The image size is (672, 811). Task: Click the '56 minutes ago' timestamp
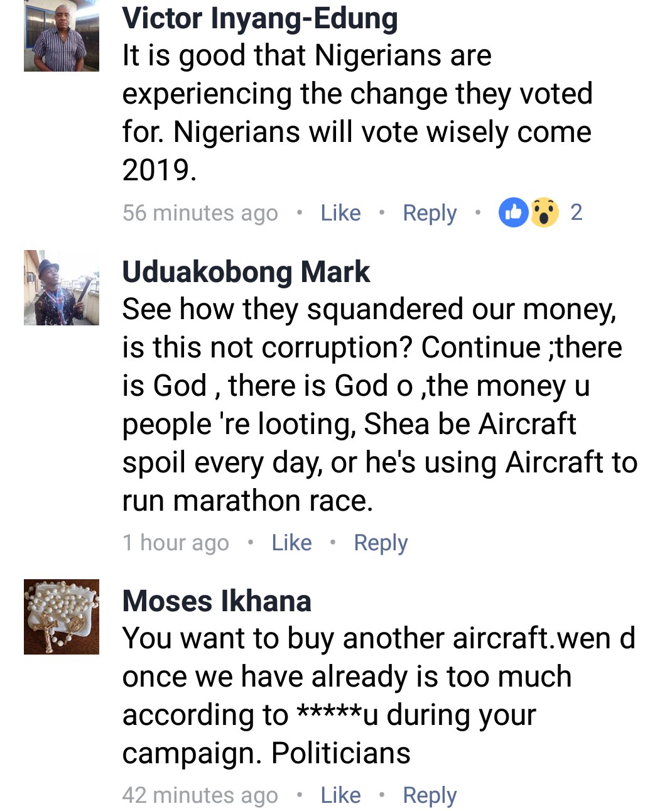click(x=200, y=213)
